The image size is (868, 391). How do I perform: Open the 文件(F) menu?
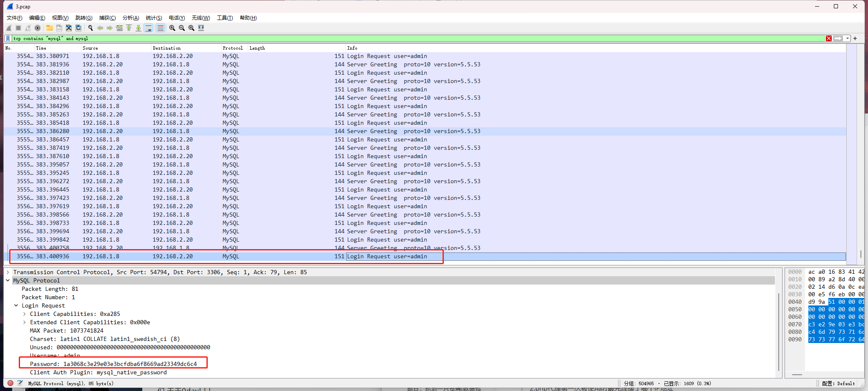pyautogui.click(x=15, y=18)
